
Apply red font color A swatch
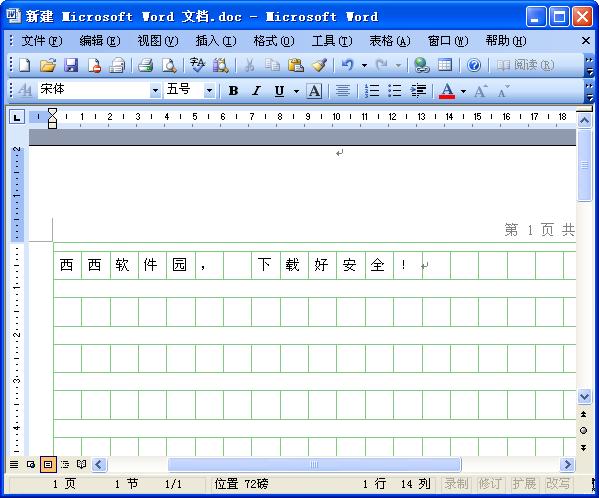point(447,91)
